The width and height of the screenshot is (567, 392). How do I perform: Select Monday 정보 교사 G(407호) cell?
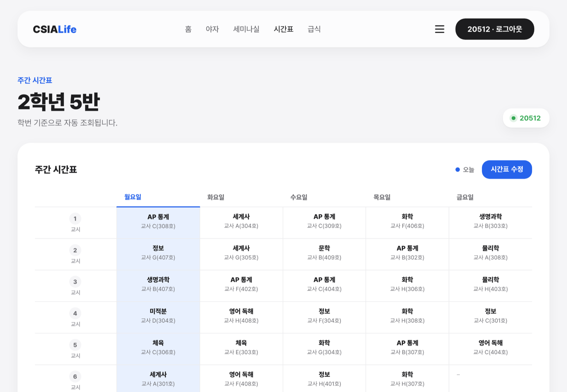click(158, 254)
